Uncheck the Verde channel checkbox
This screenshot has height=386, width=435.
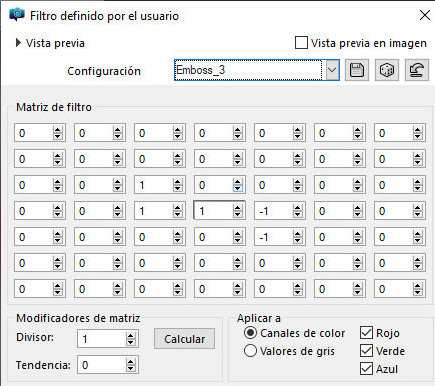click(366, 351)
